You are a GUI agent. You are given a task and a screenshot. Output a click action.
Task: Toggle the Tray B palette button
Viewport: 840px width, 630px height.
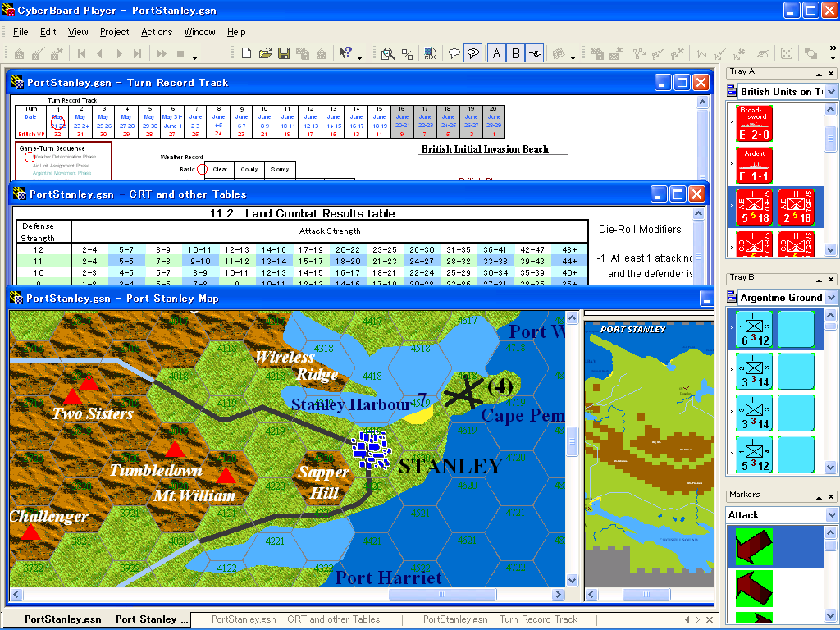[515, 53]
